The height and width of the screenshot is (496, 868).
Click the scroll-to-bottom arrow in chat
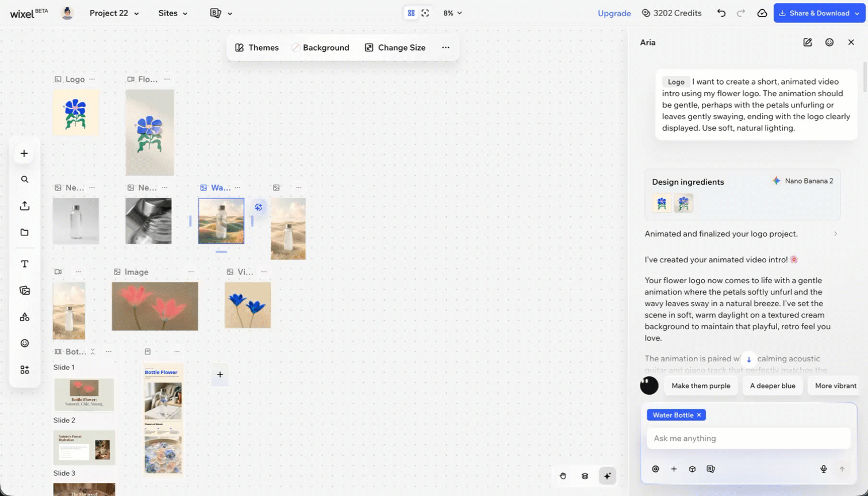tap(748, 359)
